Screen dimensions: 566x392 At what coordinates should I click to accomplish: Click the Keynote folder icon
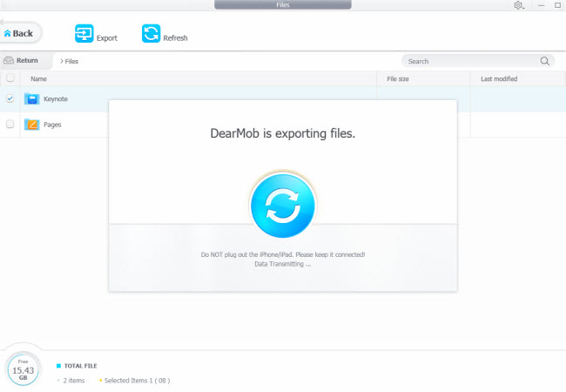[31, 98]
